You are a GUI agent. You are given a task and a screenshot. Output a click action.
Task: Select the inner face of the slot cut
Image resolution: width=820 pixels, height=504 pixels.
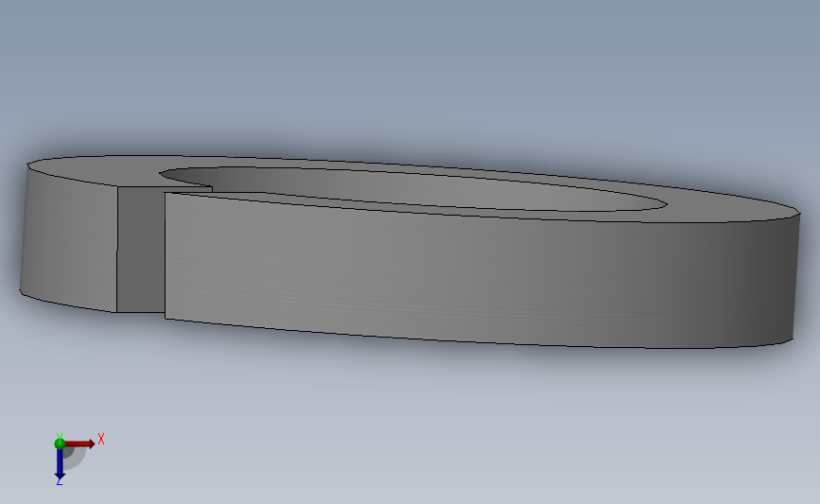point(140,249)
